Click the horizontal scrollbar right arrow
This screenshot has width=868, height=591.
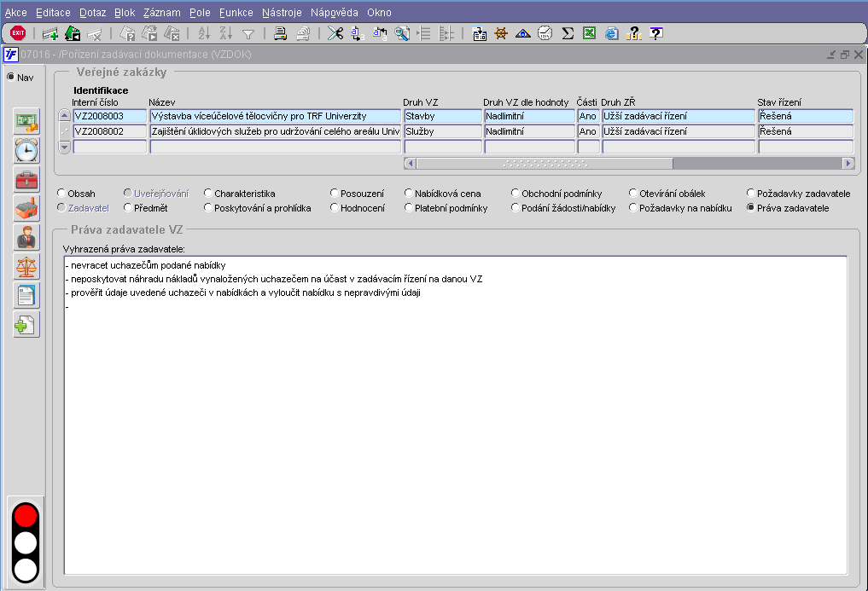848,163
